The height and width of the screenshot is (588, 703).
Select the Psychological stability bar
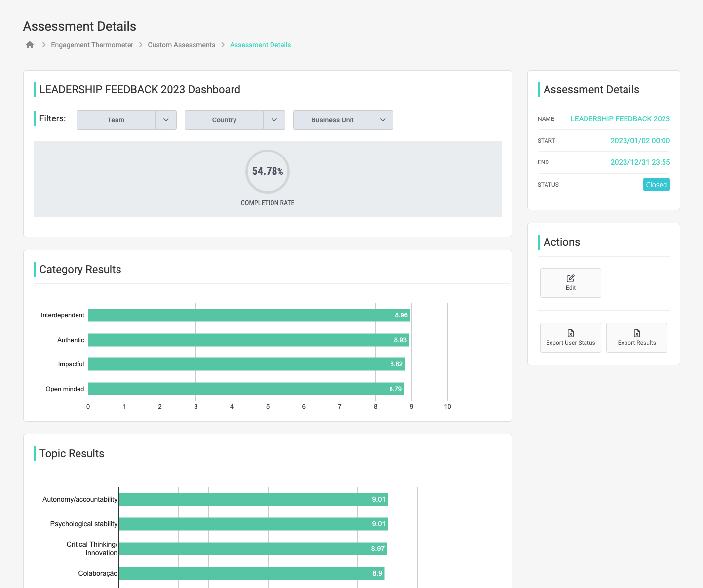pos(253,524)
